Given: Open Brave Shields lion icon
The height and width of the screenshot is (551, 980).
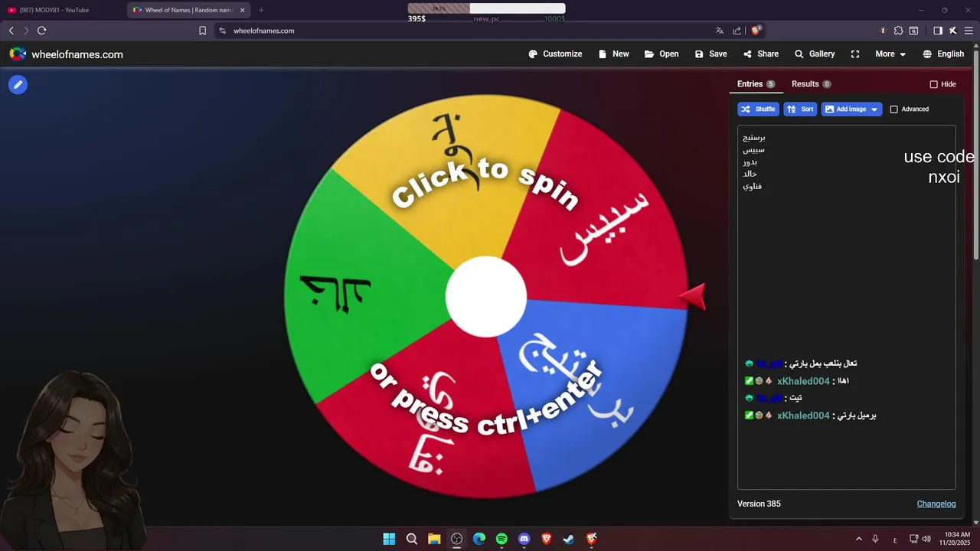Looking at the screenshot, I should pos(756,31).
